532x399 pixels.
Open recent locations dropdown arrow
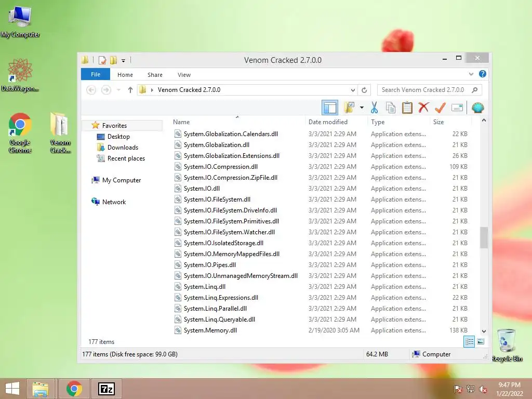(118, 90)
